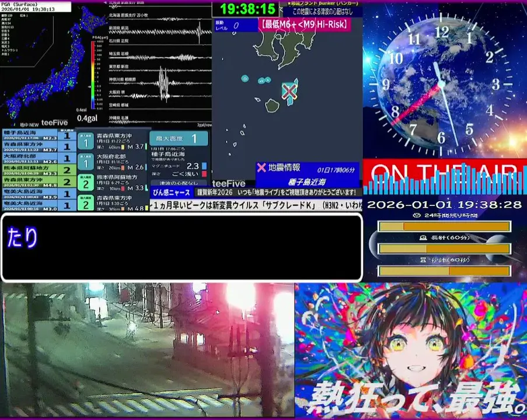Viewport: 527px width, 420px height.
Task: Click the 大阪府北部 11:11ごろ detail card
Action: click(113, 162)
